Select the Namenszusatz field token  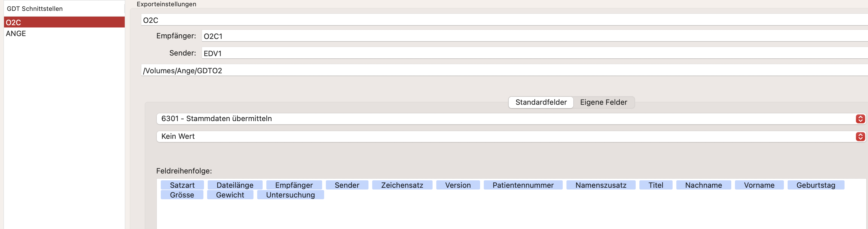(x=601, y=185)
